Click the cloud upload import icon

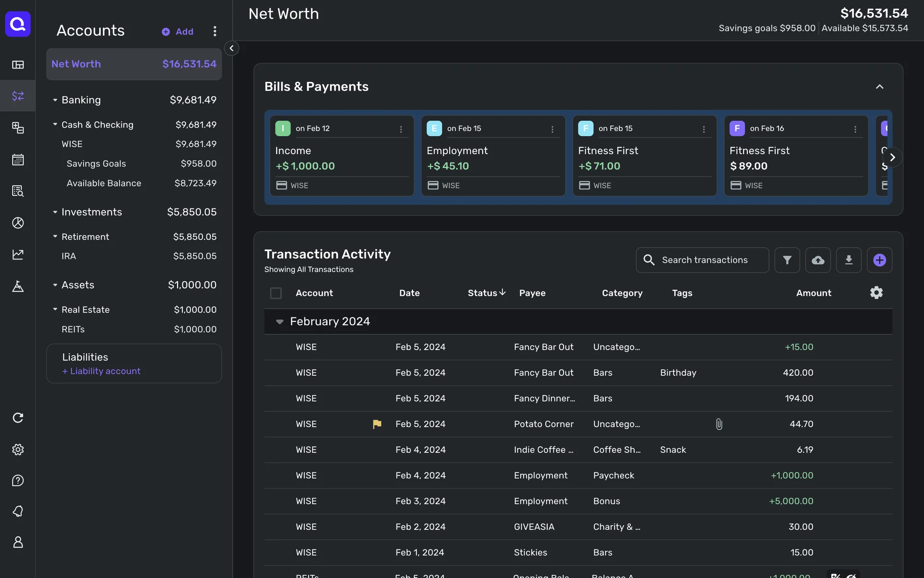pos(818,260)
